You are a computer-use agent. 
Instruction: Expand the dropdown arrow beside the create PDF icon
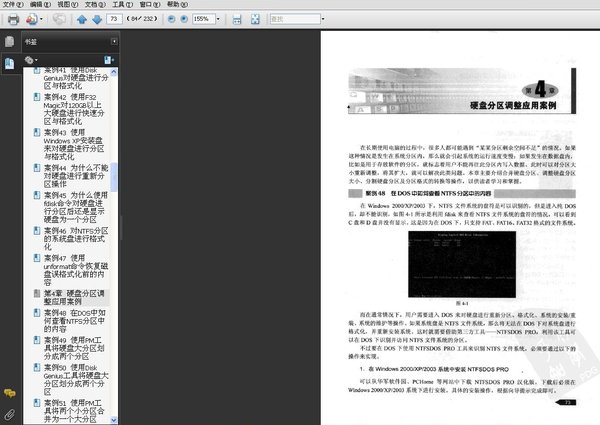click(41, 19)
